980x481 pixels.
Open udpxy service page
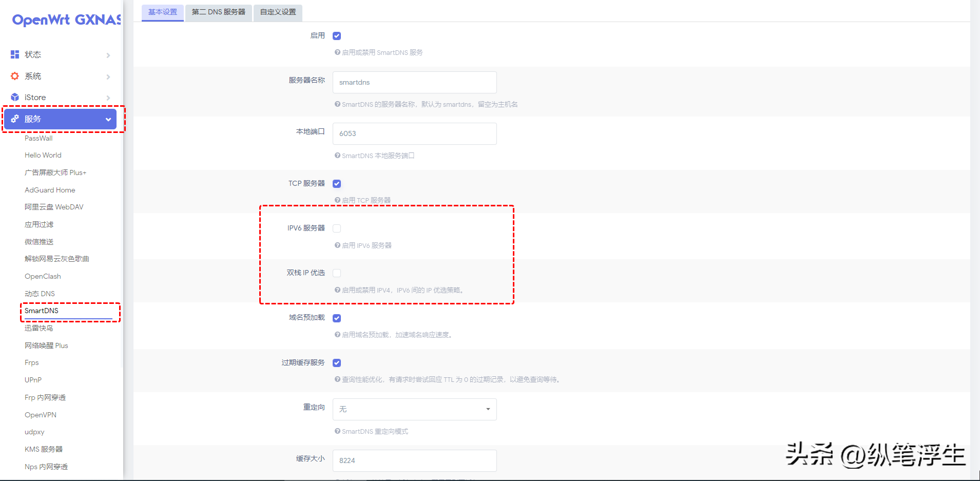coord(34,432)
